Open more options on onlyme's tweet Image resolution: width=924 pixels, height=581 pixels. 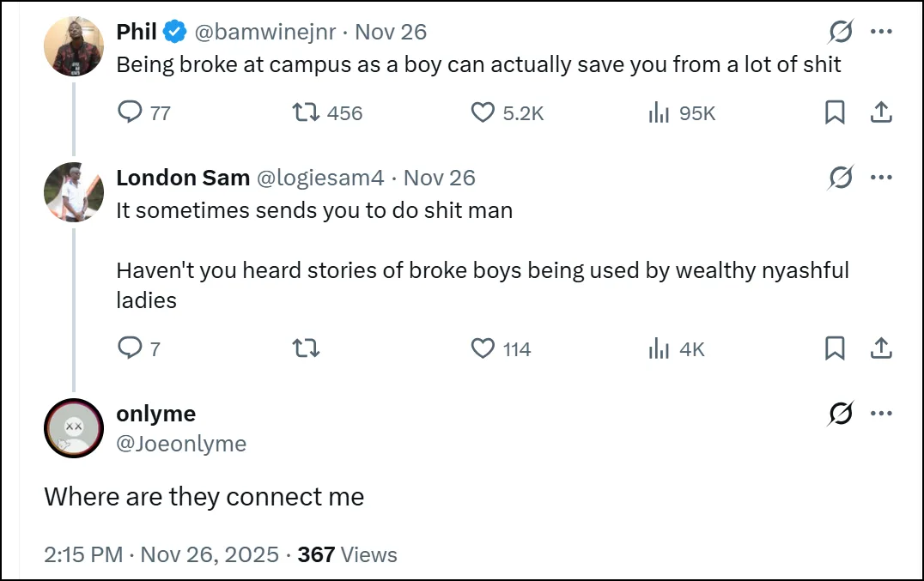tap(882, 414)
